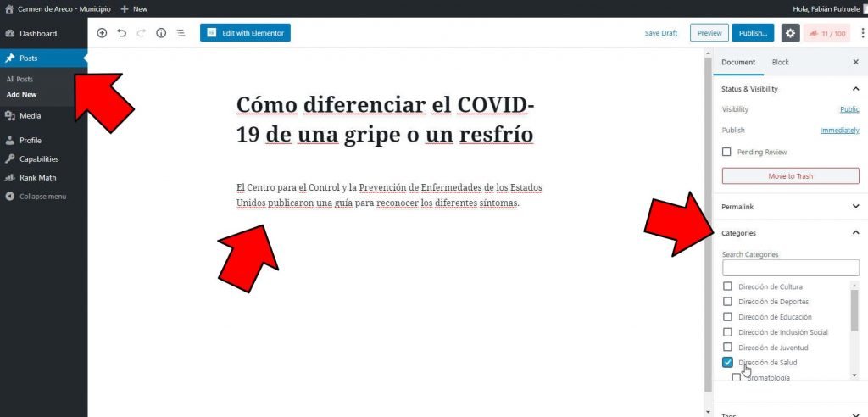Screen dimensions: 868x417
Task: Click categories list scroll down arrow
Action: [854, 375]
